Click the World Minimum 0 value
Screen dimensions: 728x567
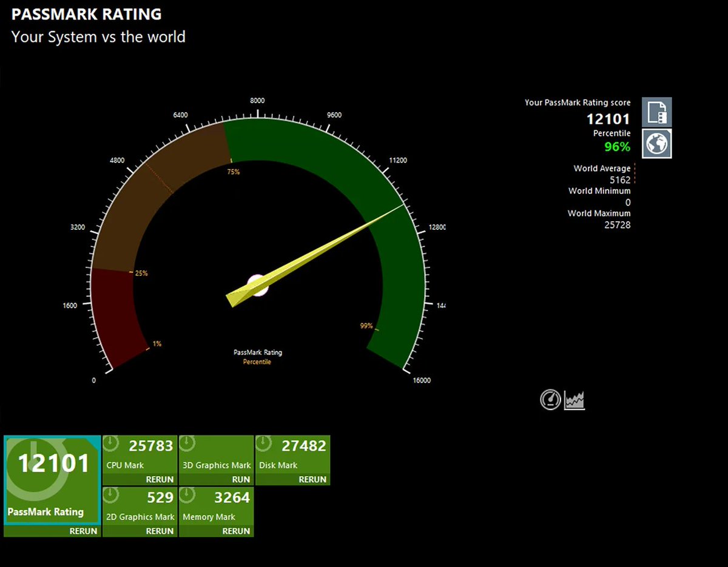pos(628,203)
